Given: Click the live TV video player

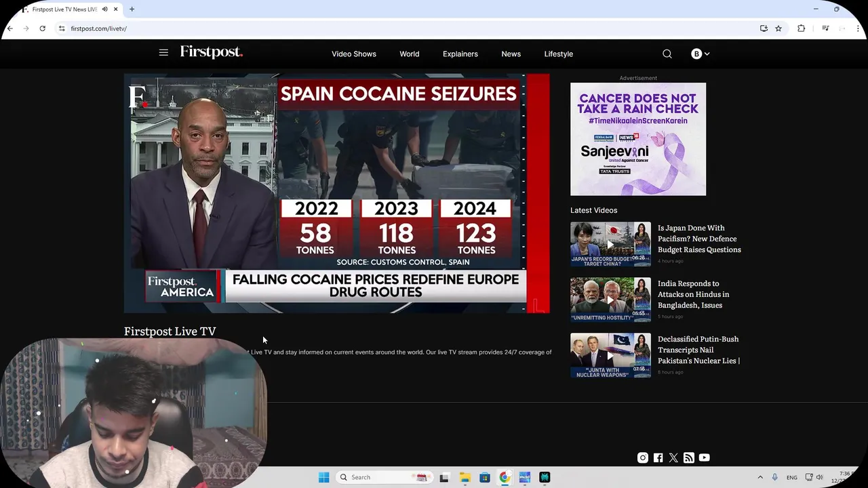Looking at the screenshot, I should [336, 193].
